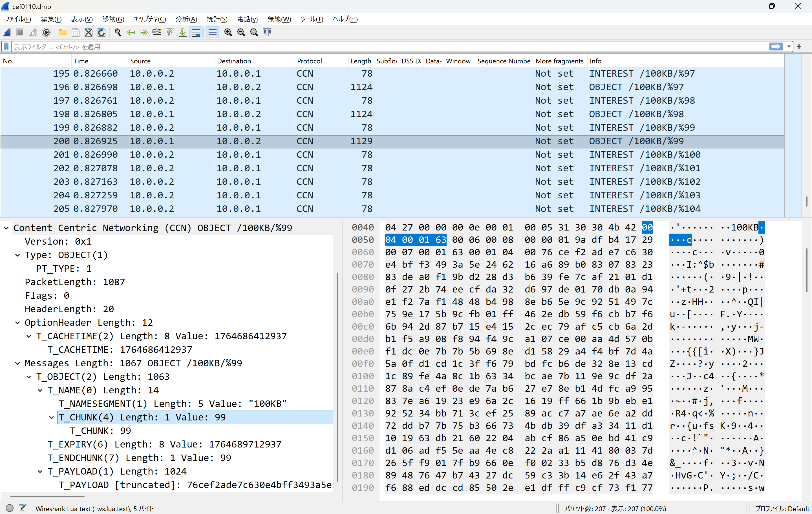
Task: Reload the current capture file
Action: click(101, 32)
